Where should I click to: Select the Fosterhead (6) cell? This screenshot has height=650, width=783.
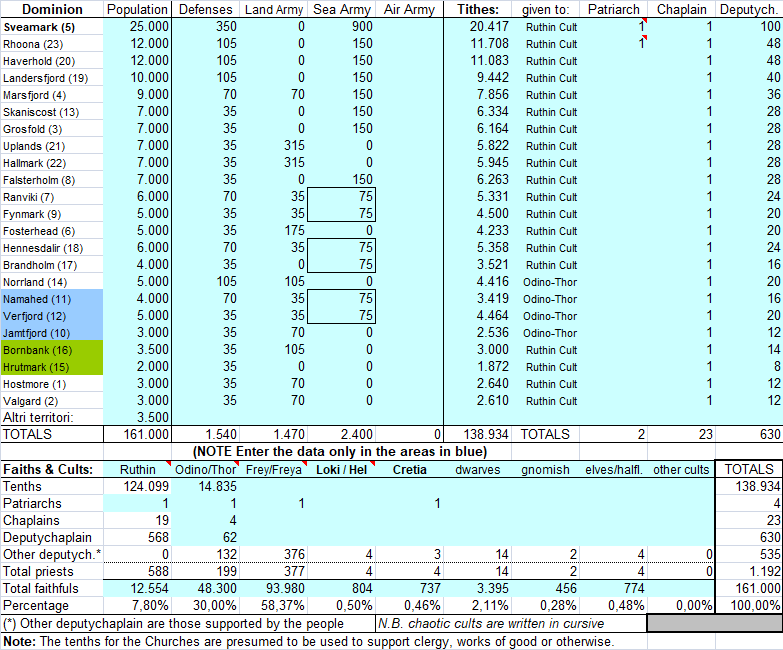tap(52, 231)
